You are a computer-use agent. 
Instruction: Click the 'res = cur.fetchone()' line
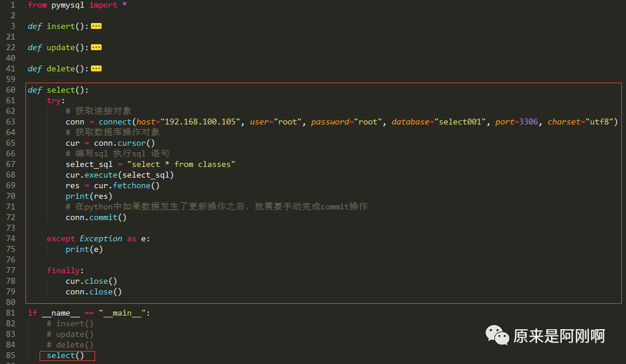113,185
